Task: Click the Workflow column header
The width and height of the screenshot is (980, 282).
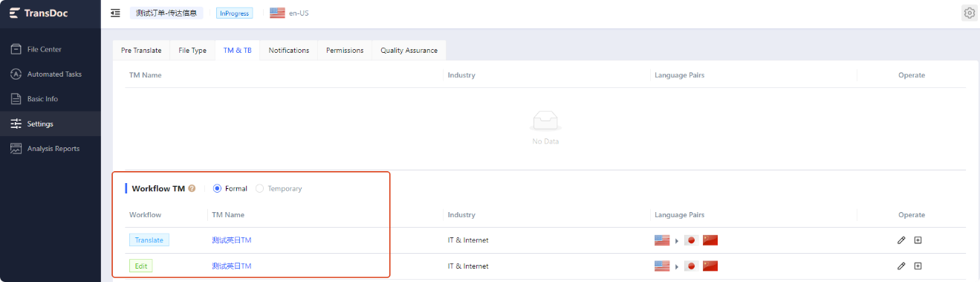Action: (146, 215)
